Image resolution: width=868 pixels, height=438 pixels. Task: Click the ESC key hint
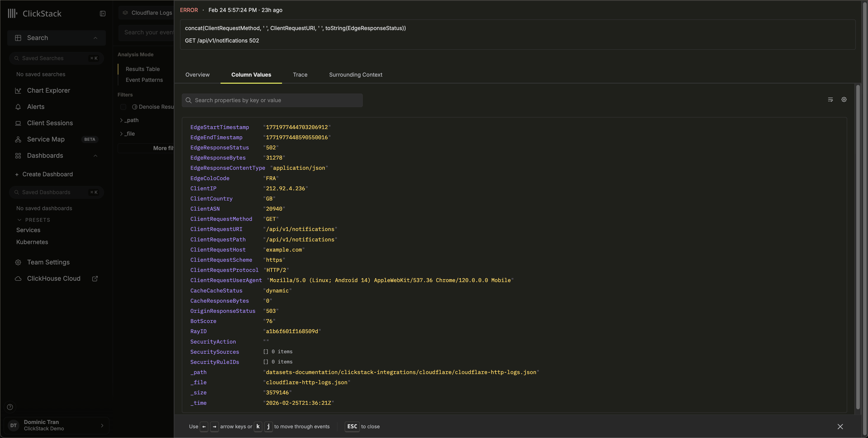[352, 426]
